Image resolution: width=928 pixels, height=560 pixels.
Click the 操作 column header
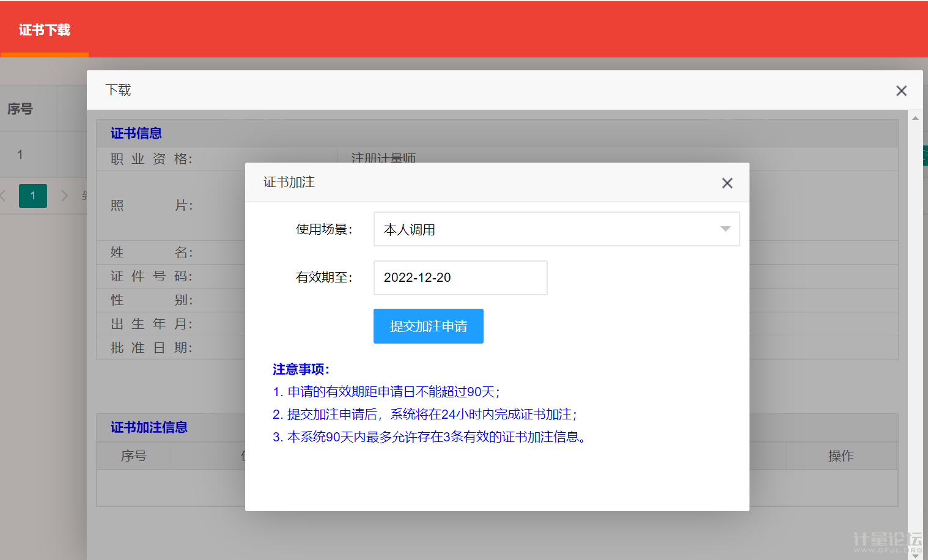click(x=841, y=456)
